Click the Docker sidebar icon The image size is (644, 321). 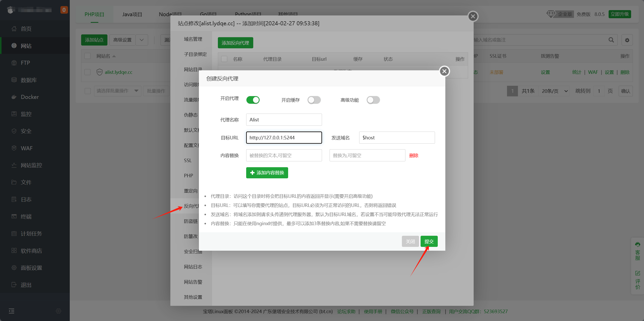[14, 97]
